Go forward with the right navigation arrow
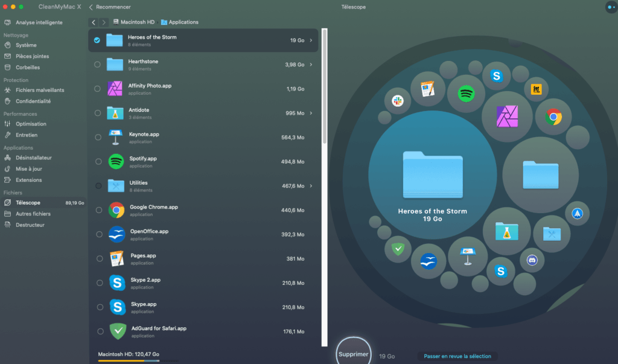The image size is (618, 364). pos(104,22)
